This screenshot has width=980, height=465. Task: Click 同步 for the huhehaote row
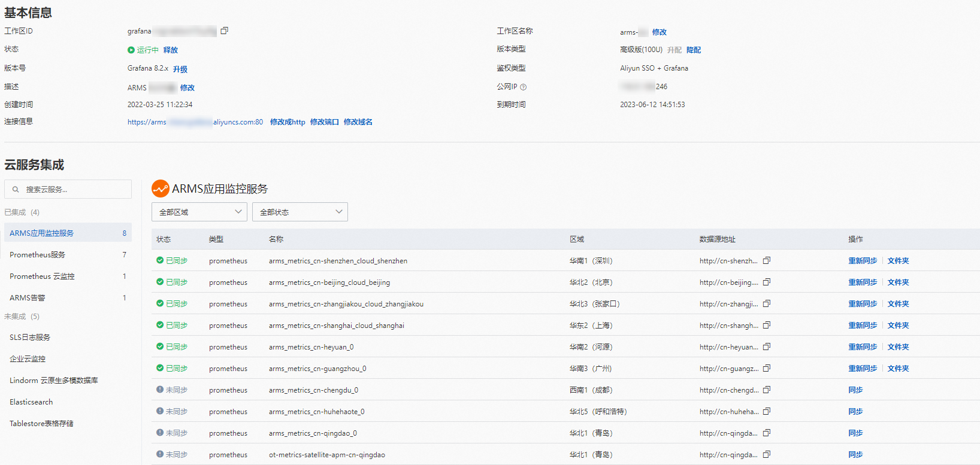855,411
